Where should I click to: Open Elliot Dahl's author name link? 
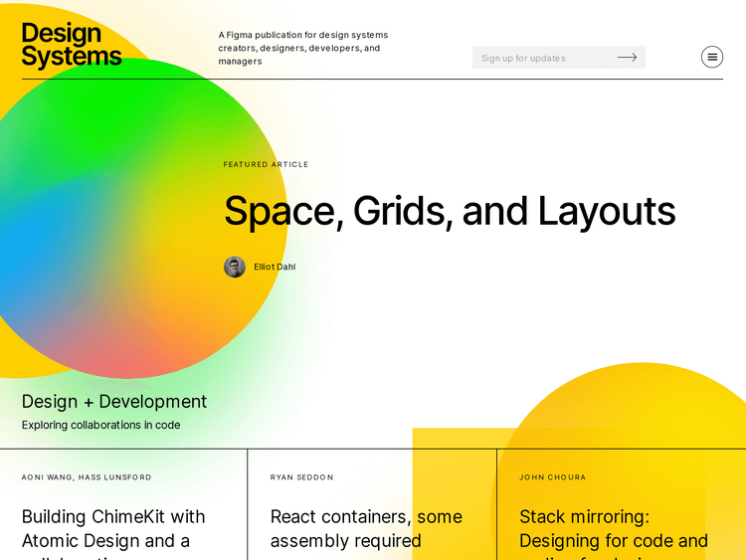click(x=275, y=267)
